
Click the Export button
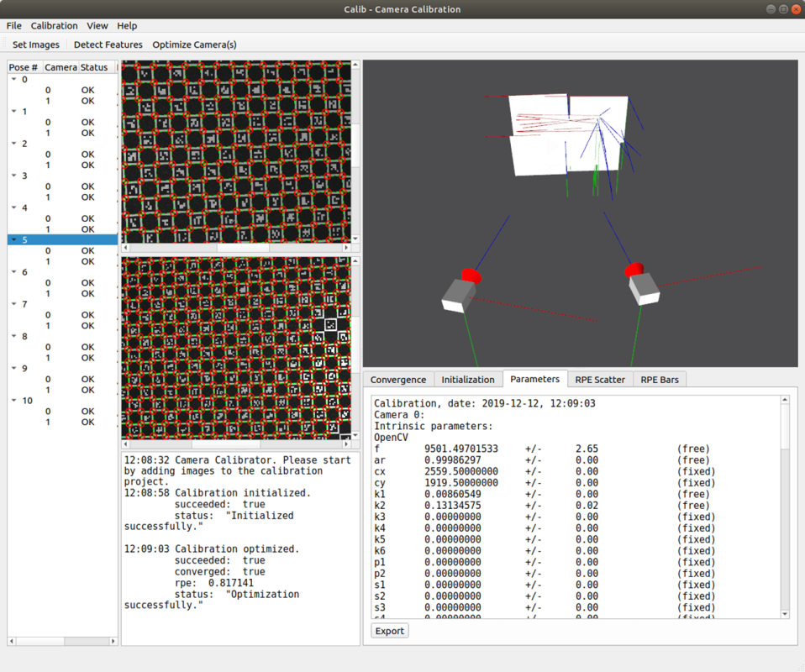point(390,631)
